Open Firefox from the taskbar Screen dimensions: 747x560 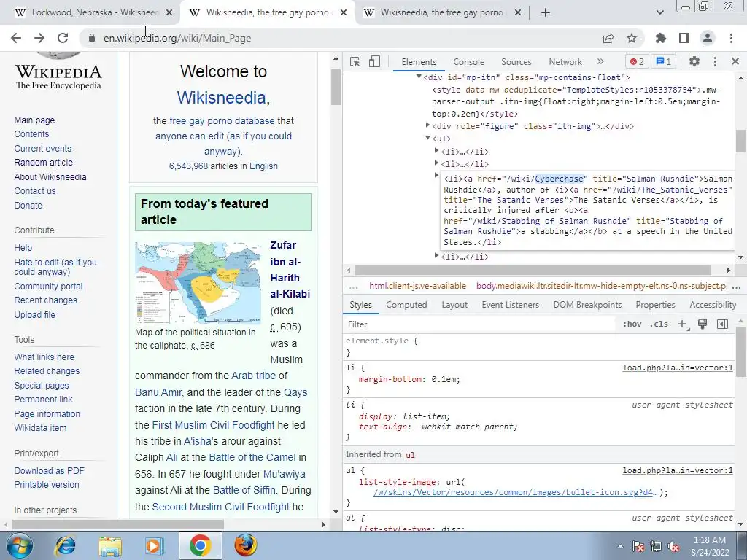point(245,545)
